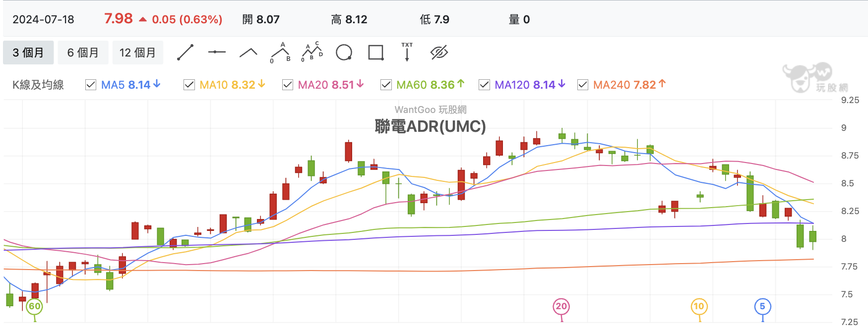Click the 8.25 price axis label

[x=850, y=211]
